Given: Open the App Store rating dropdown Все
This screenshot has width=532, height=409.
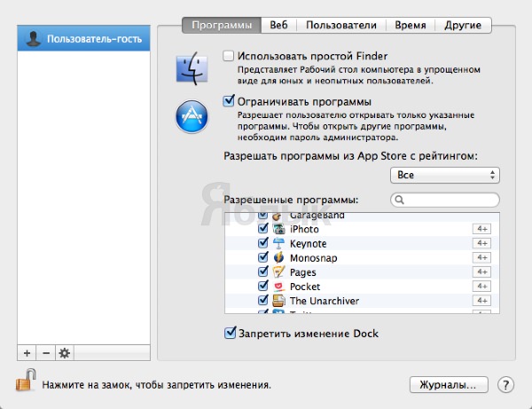Looking at the screenshot, I should 445,175.
